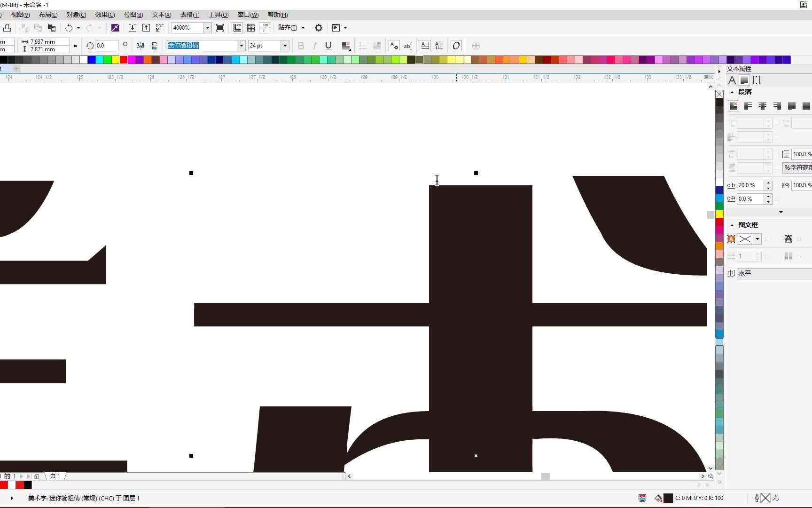Open the Options gear settings
The width and height of the screenshot is (812, 508).
click(319, 28)
